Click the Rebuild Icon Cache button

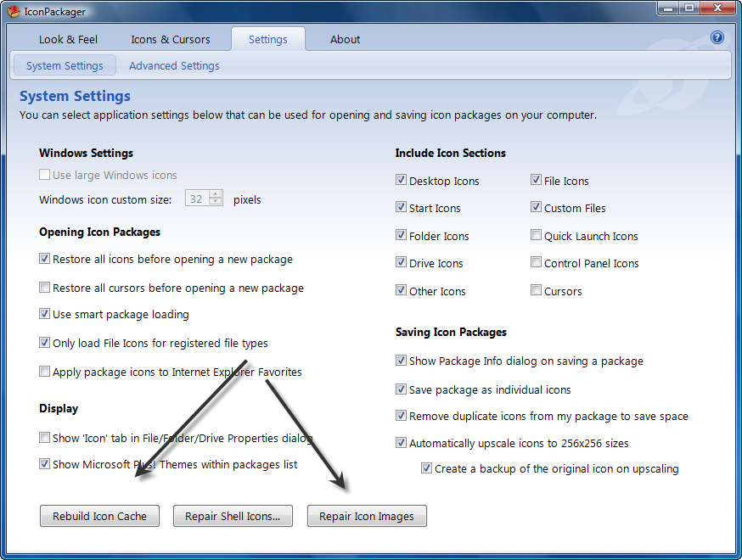pos(99,516)
